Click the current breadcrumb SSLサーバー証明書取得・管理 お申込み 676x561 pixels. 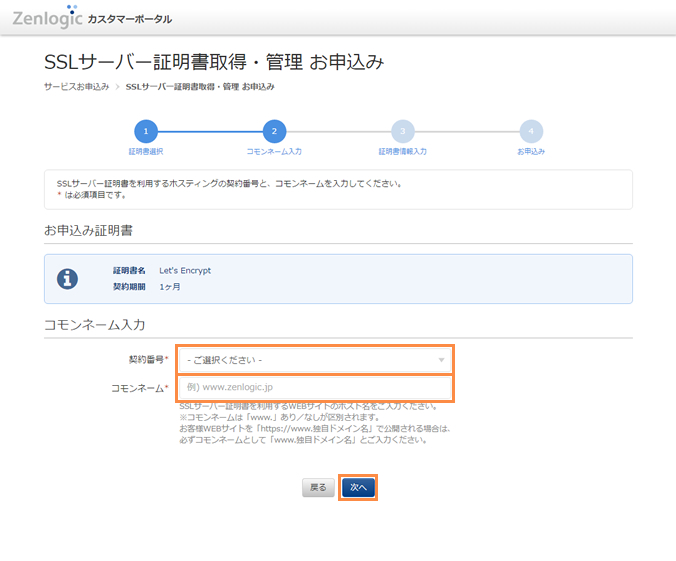pos(200,87)
